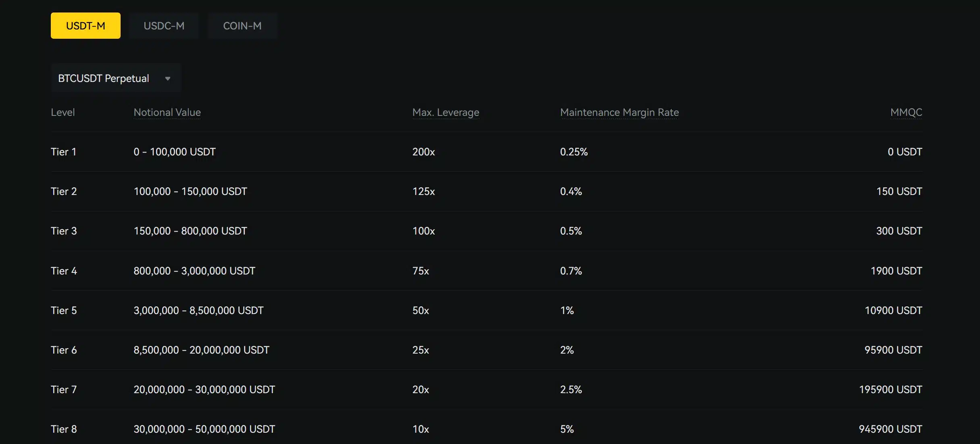Click the 100,000 - 150,000 USDT notional range
This screenshot has height=444, width=980.
tap(190, 191)
